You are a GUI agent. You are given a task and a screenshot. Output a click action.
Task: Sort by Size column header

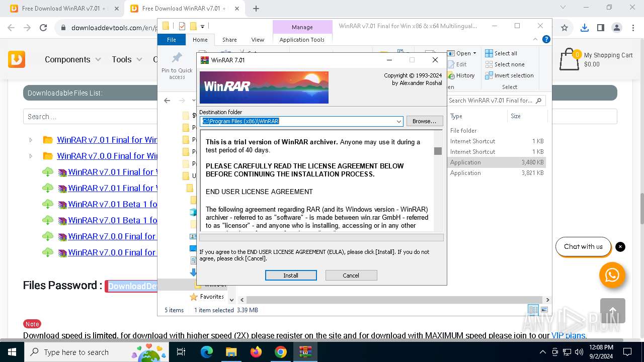[x=516, y=116]
